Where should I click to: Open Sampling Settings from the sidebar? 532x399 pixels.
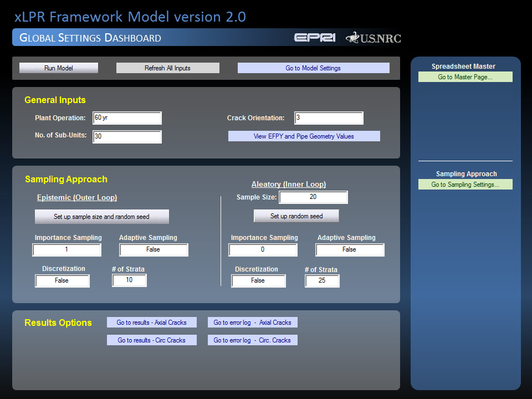465,183
